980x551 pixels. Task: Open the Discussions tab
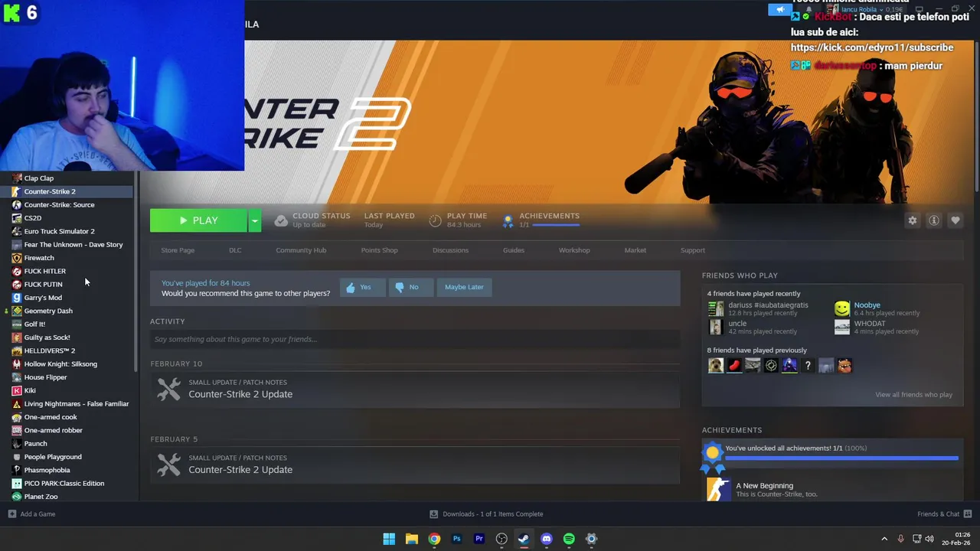(x=450, y=250)
